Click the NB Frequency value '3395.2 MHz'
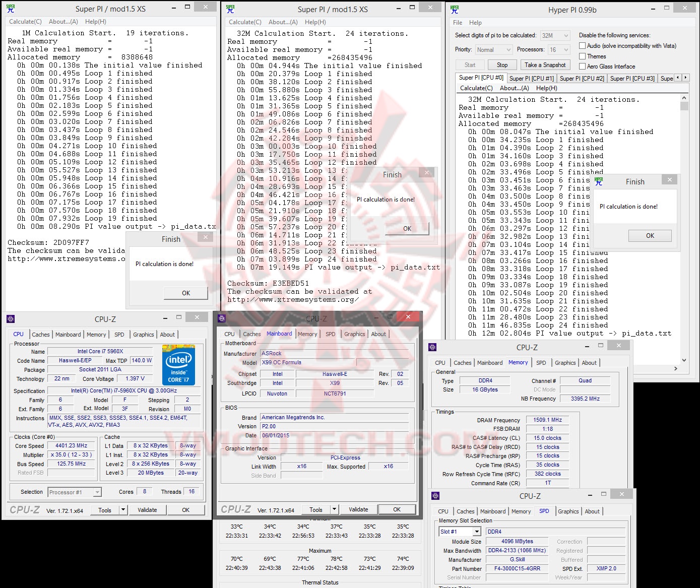Viewport: 700px width, 588px height. (x=585, y=399)
